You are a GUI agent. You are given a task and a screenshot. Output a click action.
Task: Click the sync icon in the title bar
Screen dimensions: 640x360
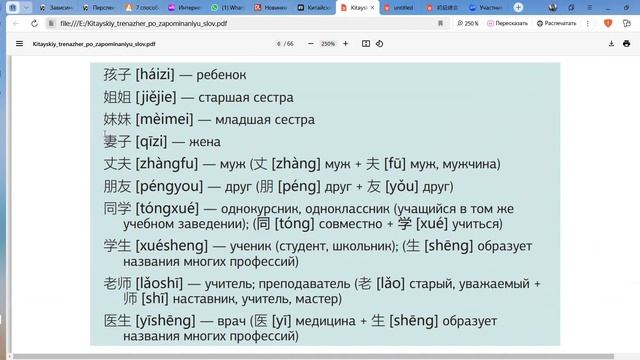(571, 7)
